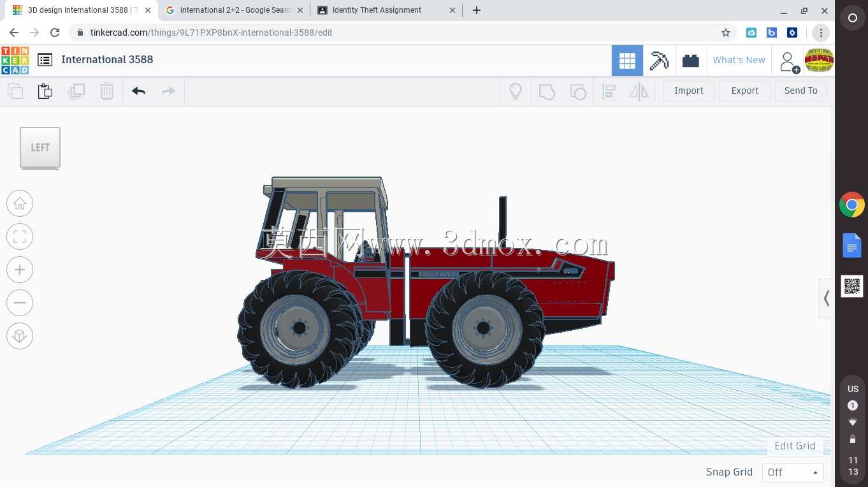The height and width of the screenshot is (487, 868).
Task: Click the Tinkercad logo
Action: pos(15,60)
